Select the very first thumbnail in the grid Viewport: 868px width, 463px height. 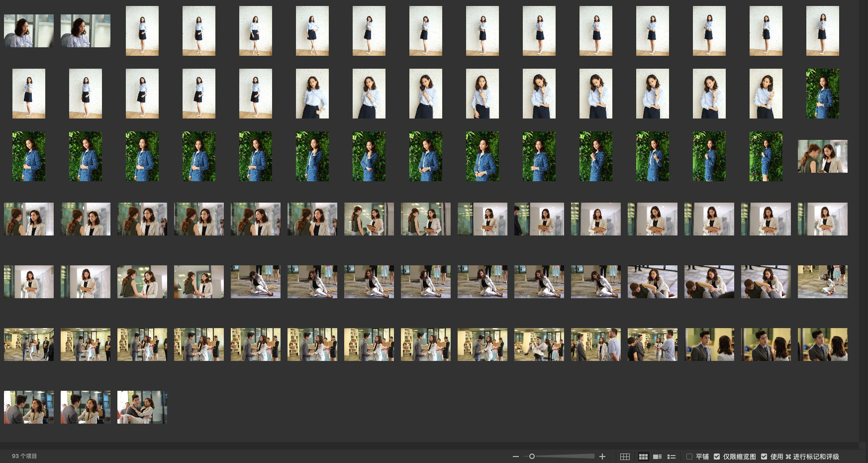point(29,31)
